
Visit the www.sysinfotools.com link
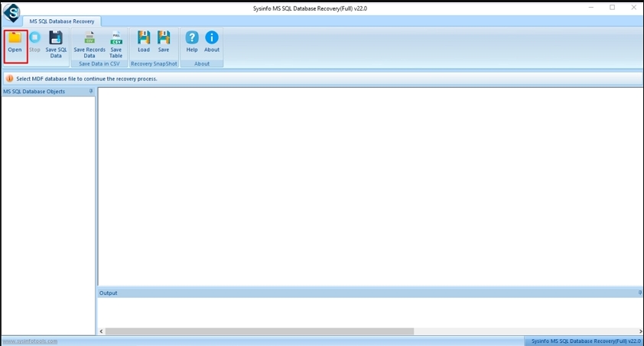point(30,341)
